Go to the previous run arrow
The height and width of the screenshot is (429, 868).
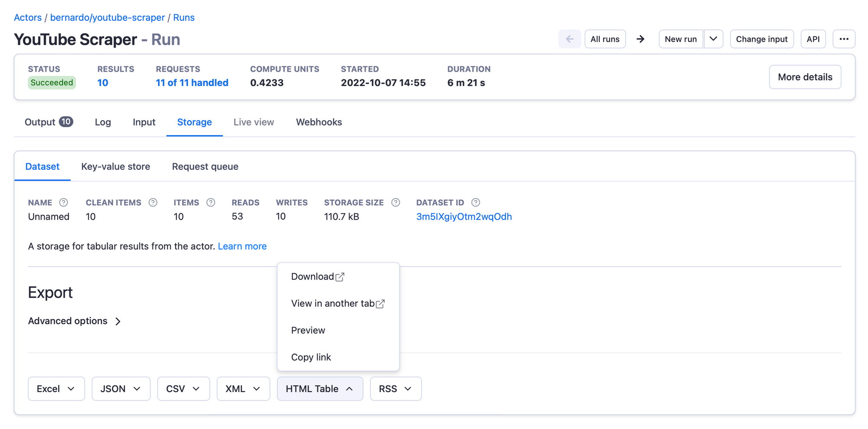[x=569, y=39]
